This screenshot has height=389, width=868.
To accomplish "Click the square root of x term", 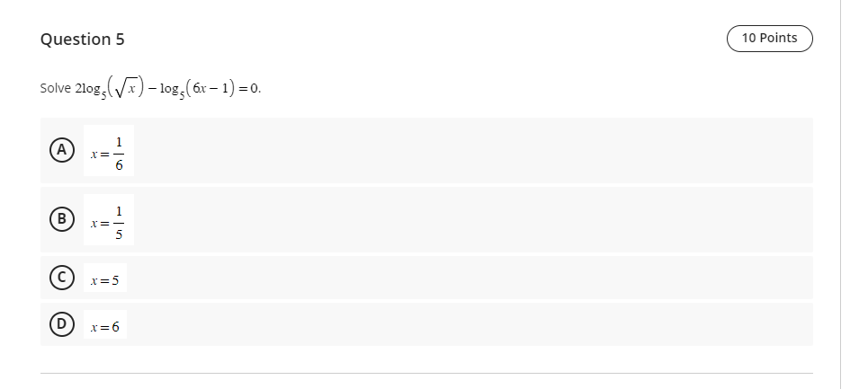I will [126, 88].
